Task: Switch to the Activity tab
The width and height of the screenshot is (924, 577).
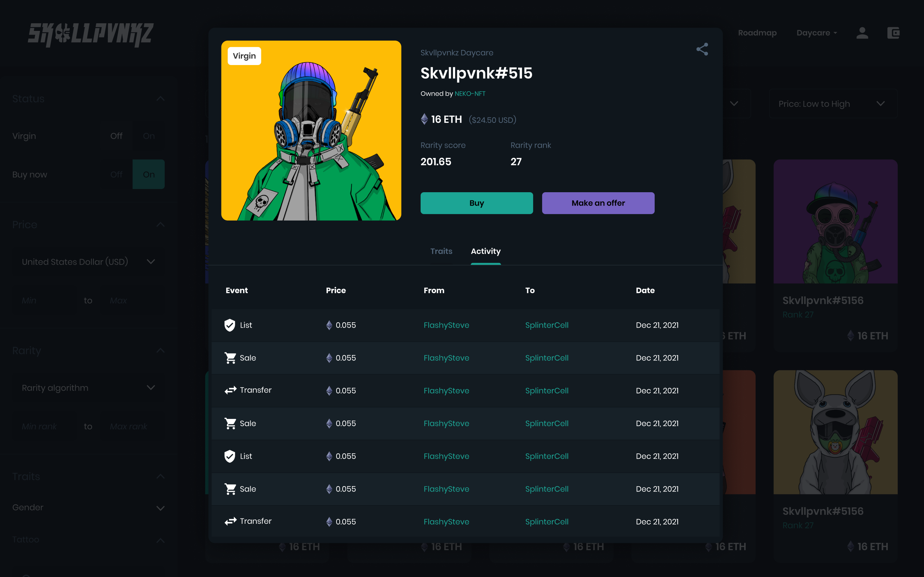Action: tap(486, 251)
